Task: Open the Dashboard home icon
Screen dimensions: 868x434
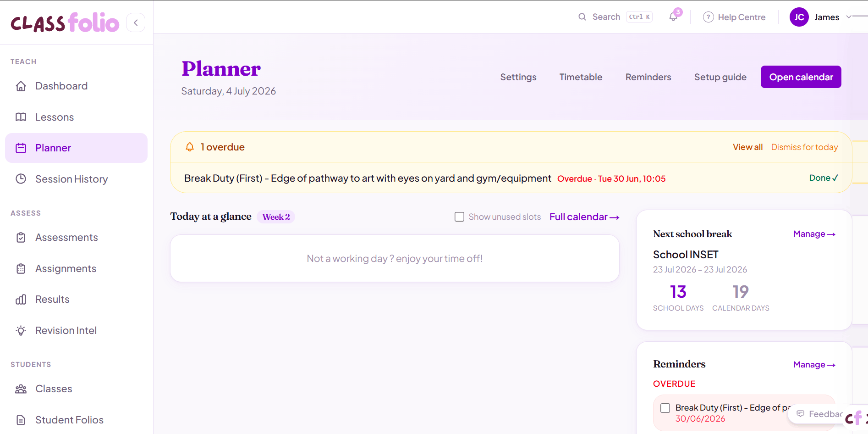Action: coord(21,86)
